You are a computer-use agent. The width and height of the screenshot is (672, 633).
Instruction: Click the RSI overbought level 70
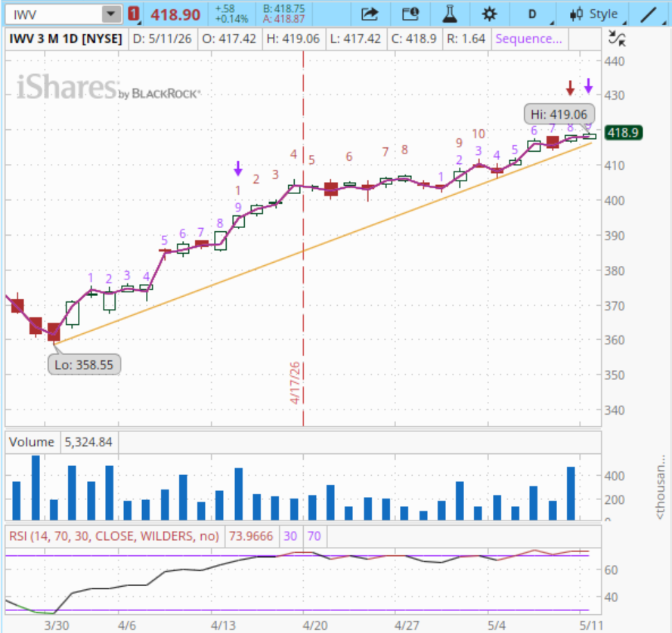point(314,536)
